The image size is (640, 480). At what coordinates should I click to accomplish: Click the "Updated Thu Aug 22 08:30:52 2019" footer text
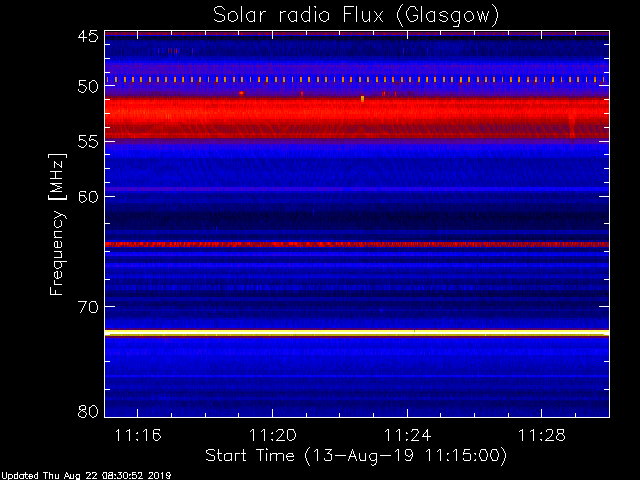pos(86,476)
